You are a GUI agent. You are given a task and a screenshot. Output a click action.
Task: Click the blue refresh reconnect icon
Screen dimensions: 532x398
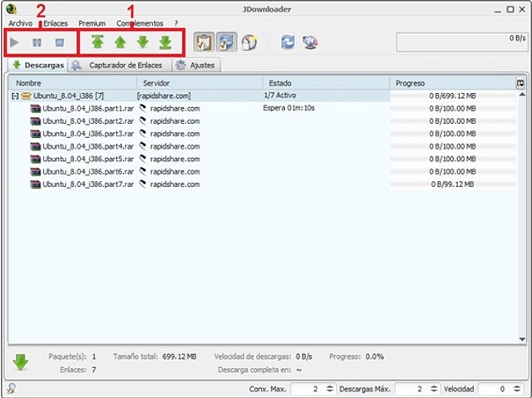(x=288, y=42)
